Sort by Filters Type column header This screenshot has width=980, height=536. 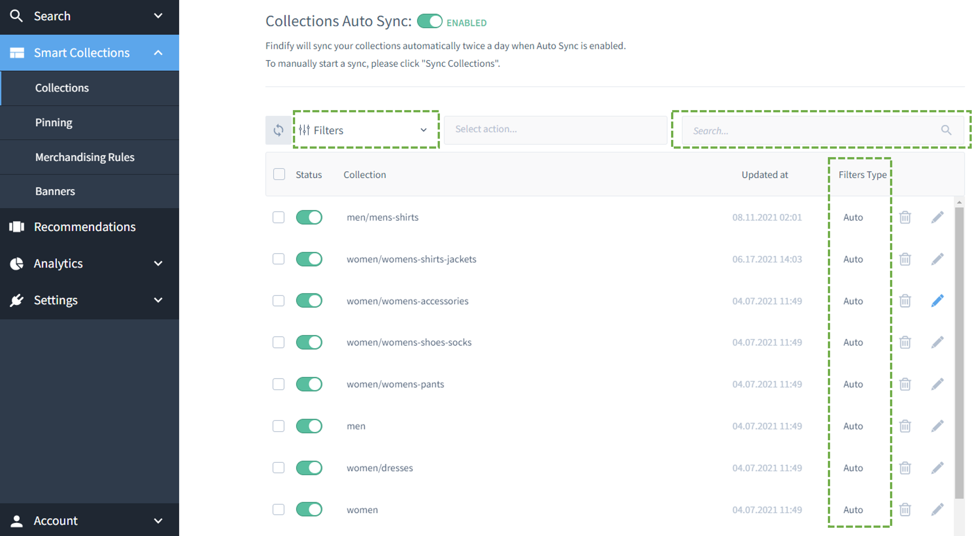point(862,175)
